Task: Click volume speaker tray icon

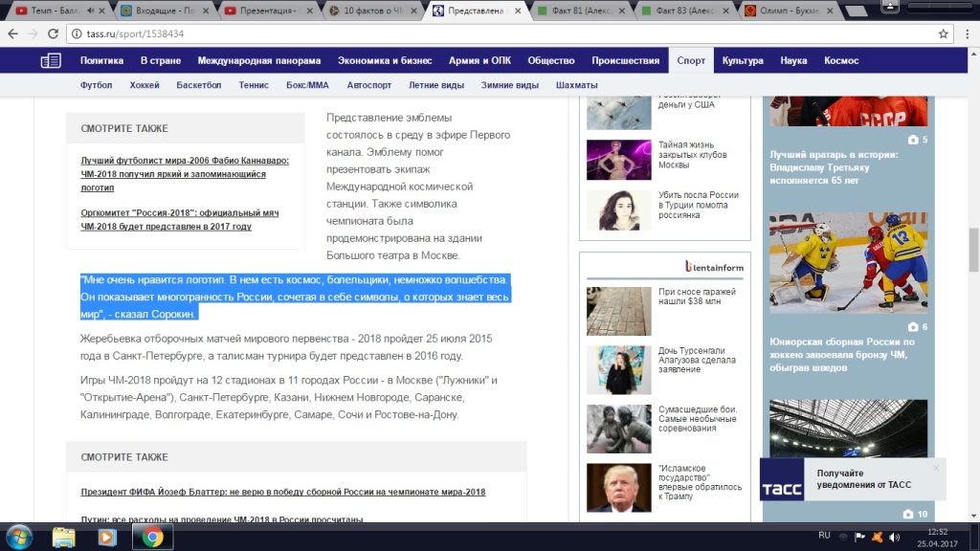Action: pos(895,537)
